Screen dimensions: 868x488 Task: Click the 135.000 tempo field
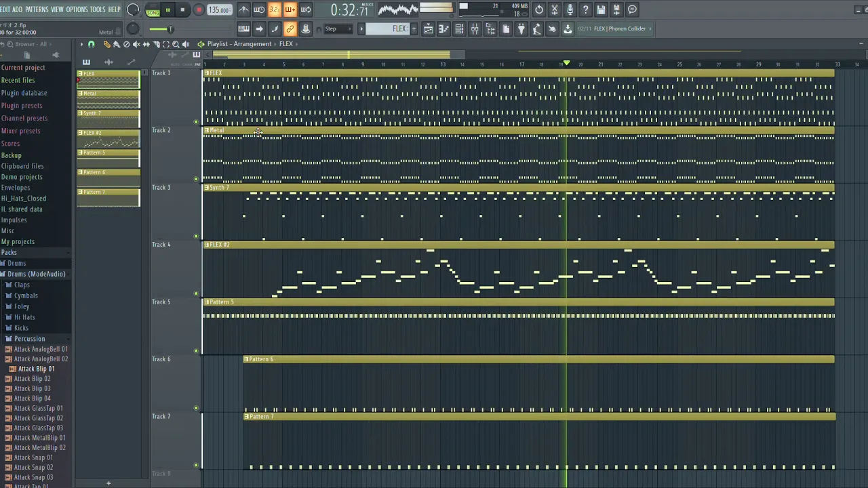coord(218,10)
